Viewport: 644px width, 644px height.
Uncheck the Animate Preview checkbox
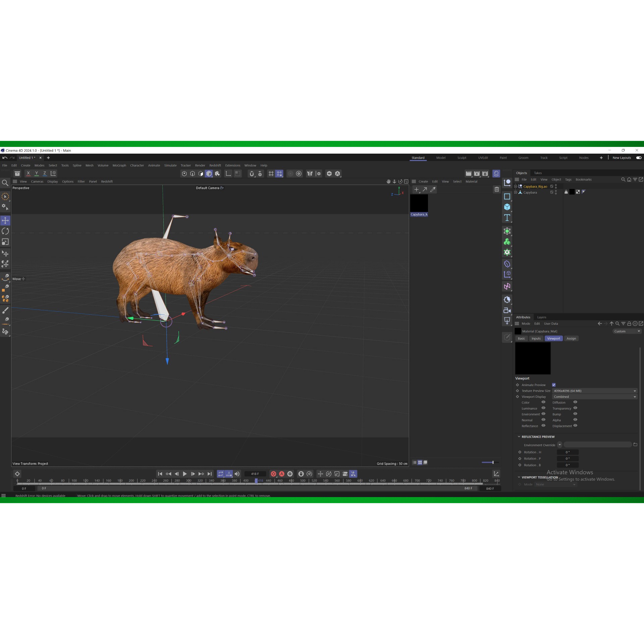coord(554,385)
